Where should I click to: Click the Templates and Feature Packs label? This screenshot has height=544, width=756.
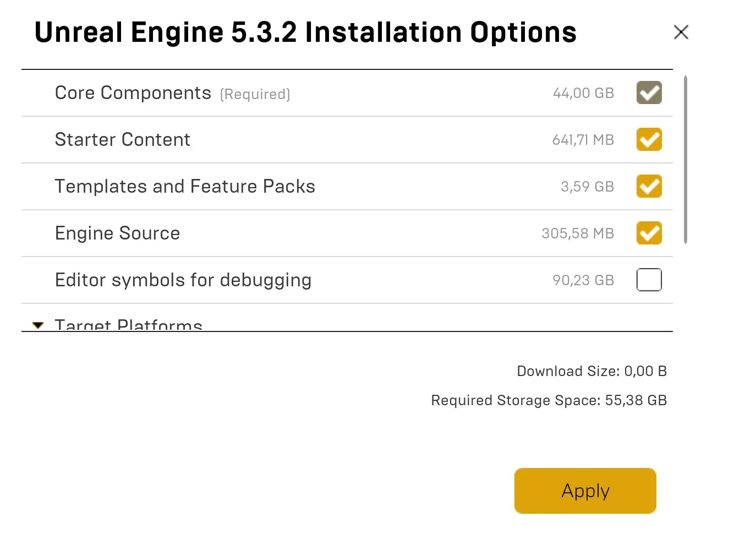(x=185, y=187)
